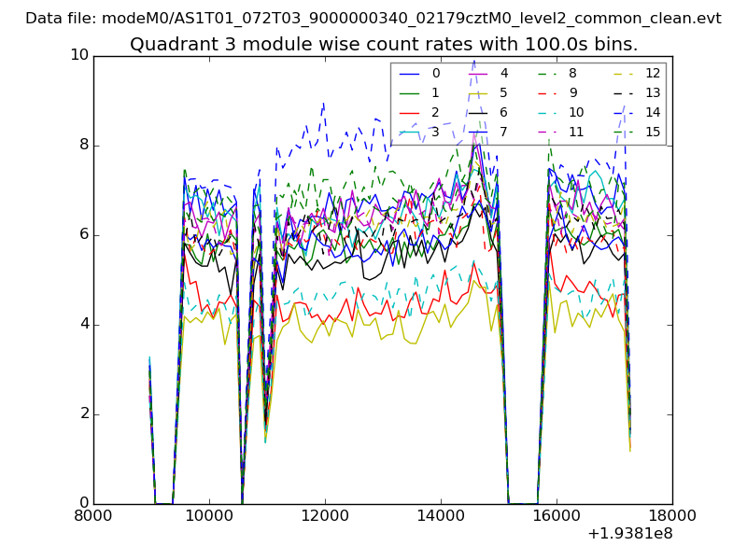Click the y-axis tick label 10
Viewport: 747px width, 560px height.
point(79,55)
